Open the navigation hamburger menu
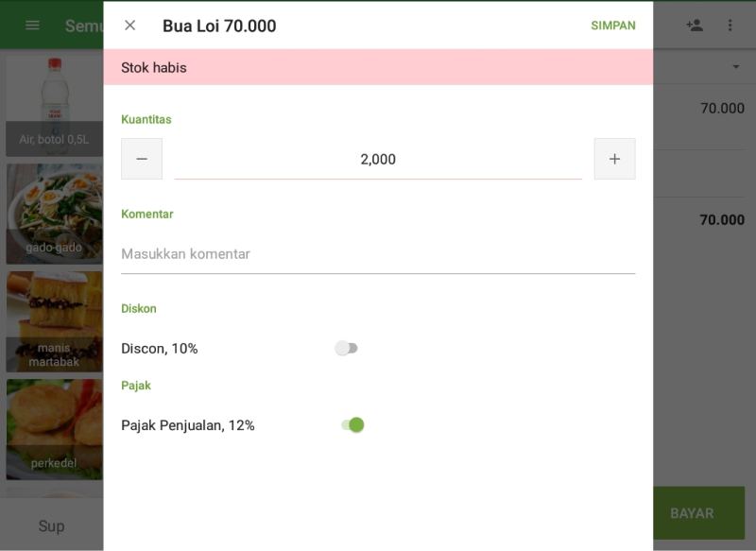The width and height of the screenshot is (756, 551). point(31,26)
